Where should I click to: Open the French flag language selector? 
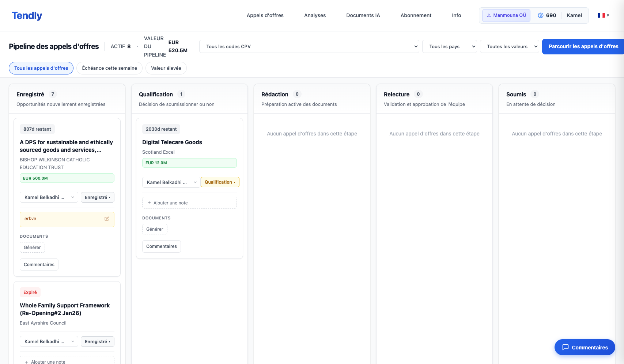tap(603, 15)
